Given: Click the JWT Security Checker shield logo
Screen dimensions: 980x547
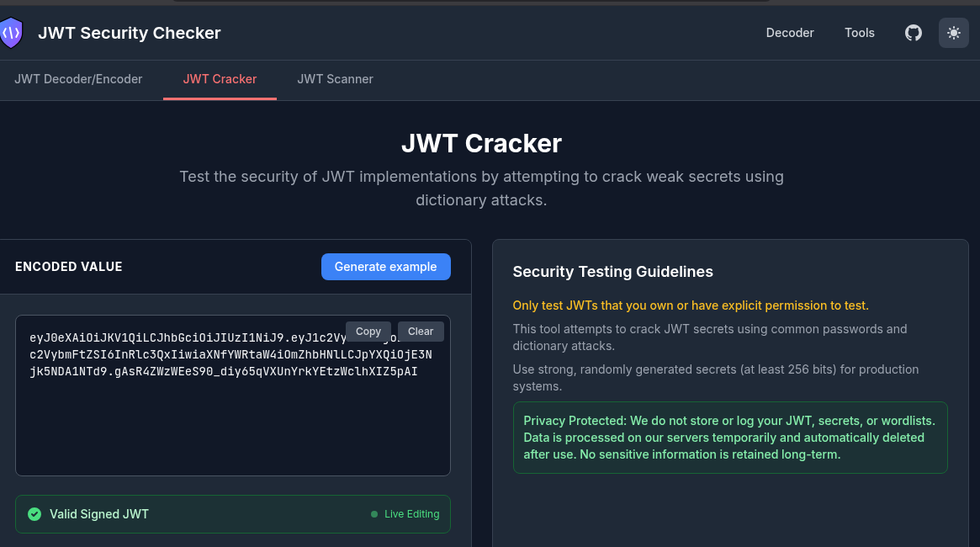Looking at the screenshot, I should tap(11, 33).
